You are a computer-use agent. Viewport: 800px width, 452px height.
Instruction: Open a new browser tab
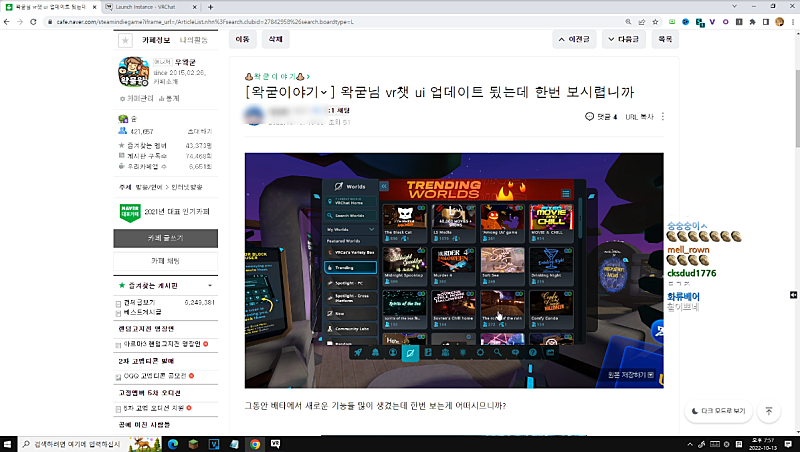[x=211, y=7]
